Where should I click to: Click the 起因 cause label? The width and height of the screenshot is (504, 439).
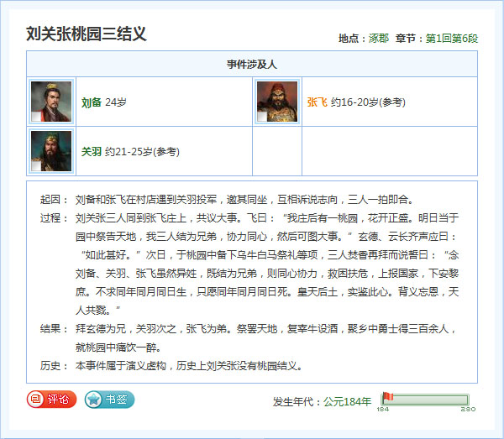(x=50, y=200)
